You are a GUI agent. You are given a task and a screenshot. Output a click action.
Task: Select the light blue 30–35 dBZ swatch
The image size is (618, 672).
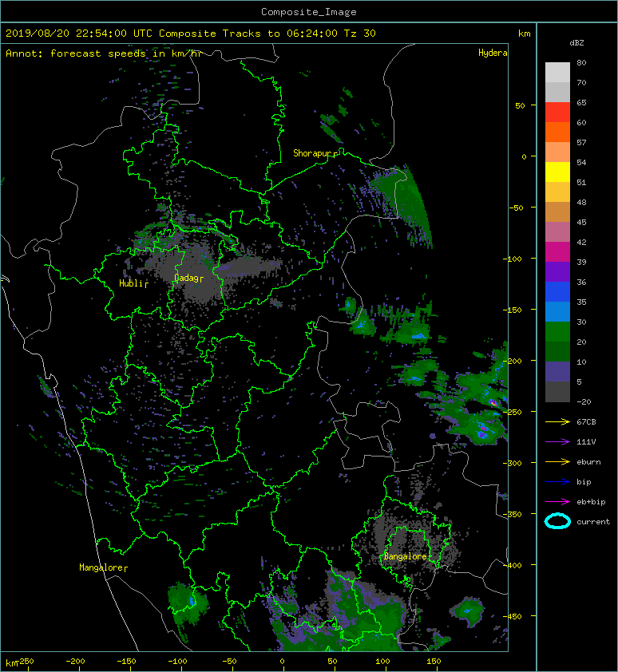557,311
